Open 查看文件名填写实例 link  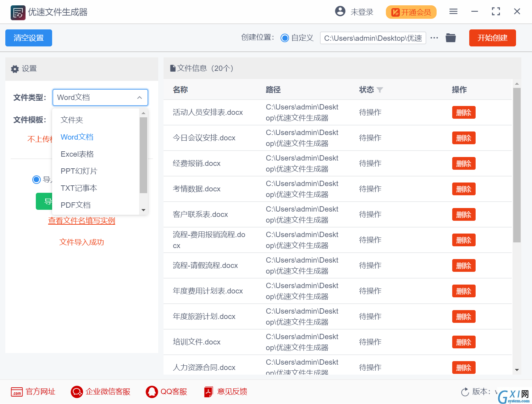(x=82, y=221)
